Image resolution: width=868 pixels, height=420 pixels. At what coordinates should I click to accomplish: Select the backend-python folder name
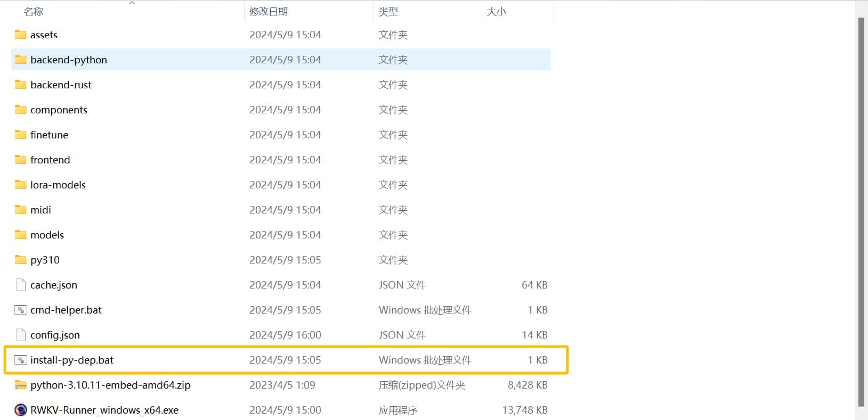point(69,60)
